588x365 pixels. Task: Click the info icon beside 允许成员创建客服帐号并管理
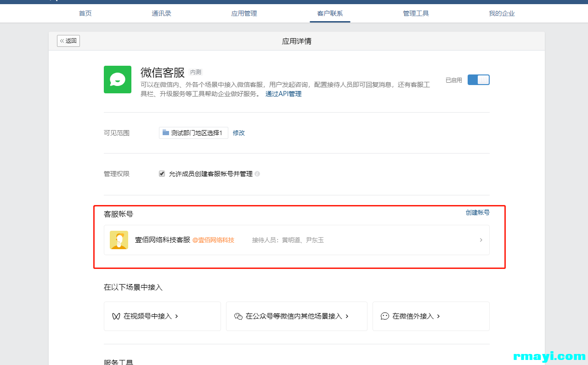(257, 174)
